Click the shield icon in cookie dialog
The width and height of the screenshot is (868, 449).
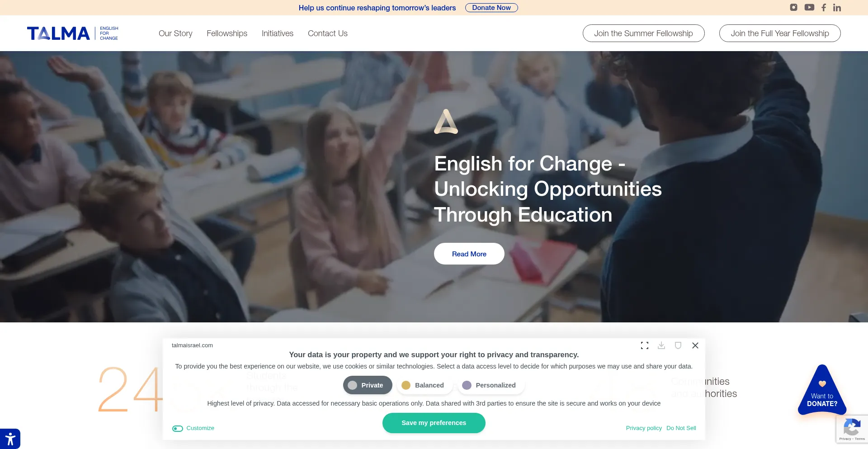coord(678,345)
